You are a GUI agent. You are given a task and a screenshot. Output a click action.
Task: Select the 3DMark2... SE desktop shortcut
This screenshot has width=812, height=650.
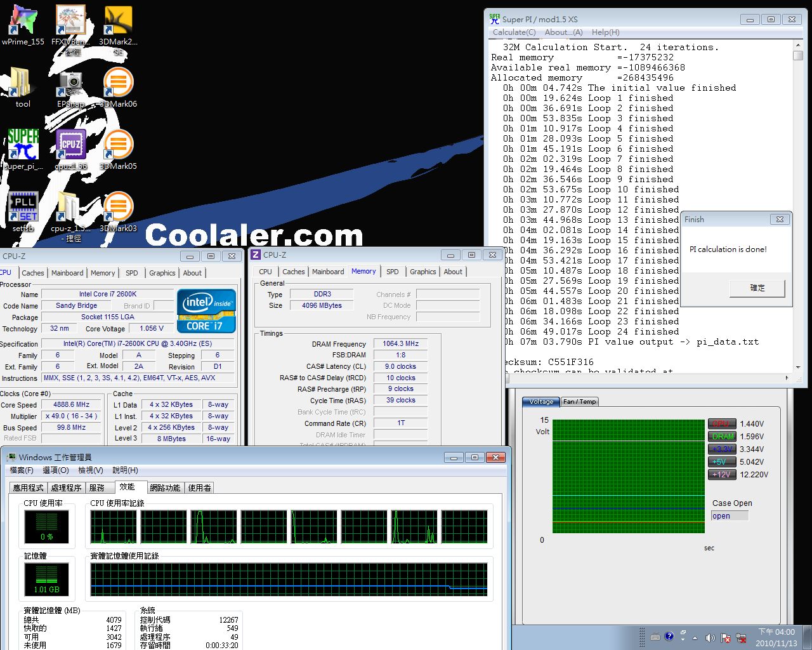click(x=118, y=29)
